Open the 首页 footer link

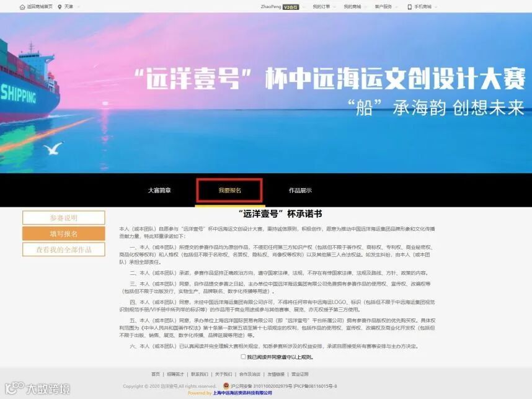pos(156,374)
